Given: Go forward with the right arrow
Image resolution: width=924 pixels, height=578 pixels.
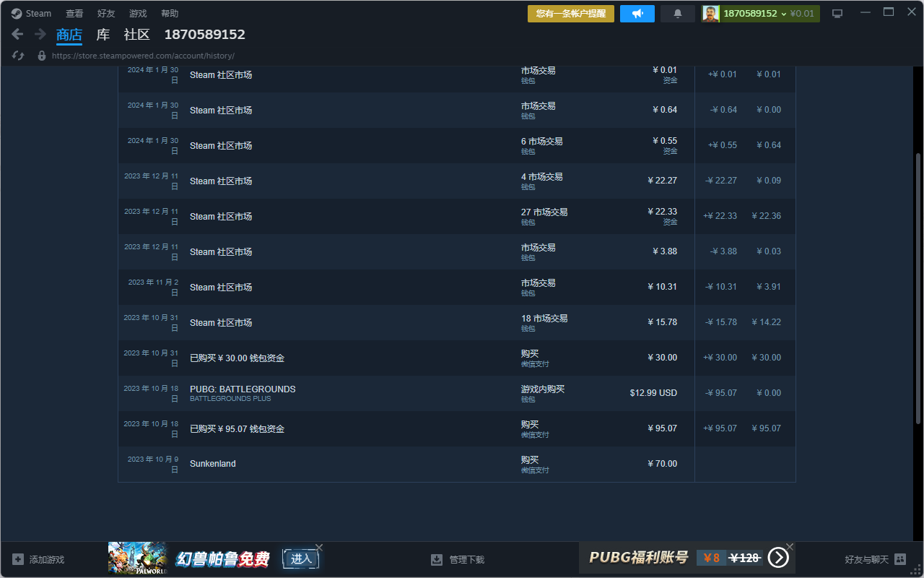Looking at the screenshot, I should point(40,34).
